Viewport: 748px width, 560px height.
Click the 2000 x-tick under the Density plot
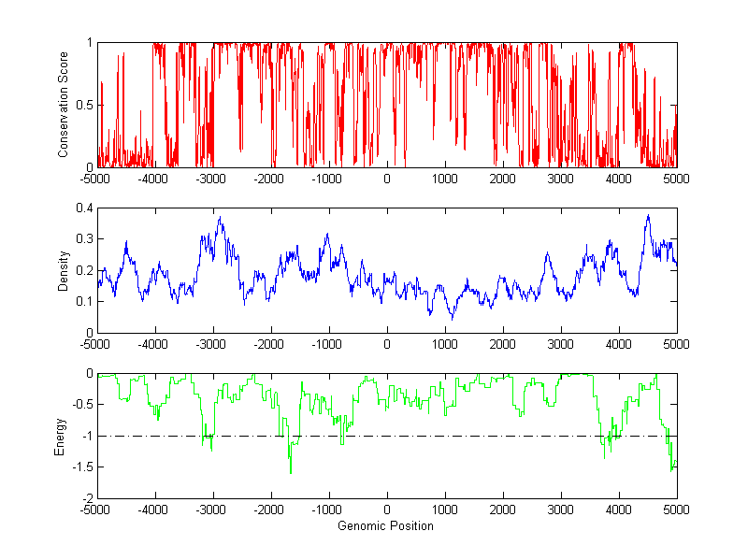(x=503, y=344)
